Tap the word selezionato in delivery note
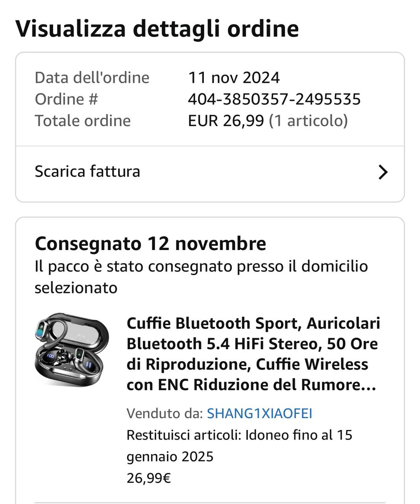This screenshot has height=504, width=420. click(x=76, y=288)
